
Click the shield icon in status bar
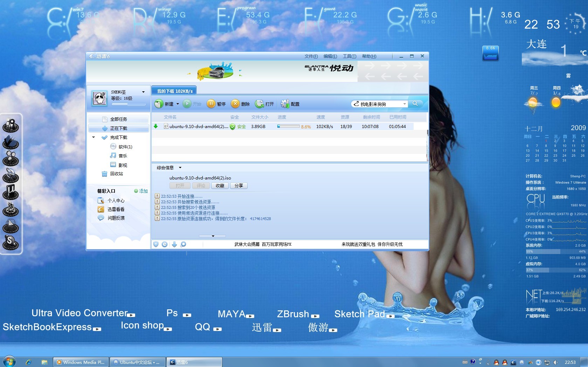click(156, 244)
